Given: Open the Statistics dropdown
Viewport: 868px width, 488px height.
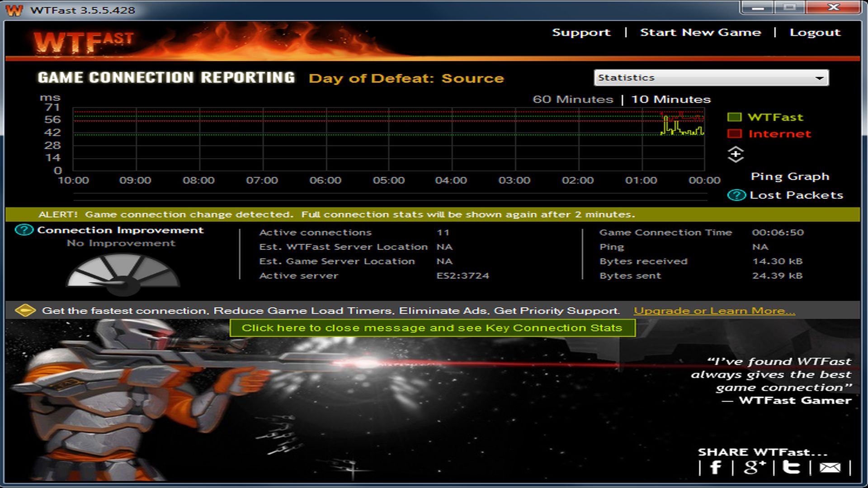Looking at the screenshot, I should coord(711,78).
